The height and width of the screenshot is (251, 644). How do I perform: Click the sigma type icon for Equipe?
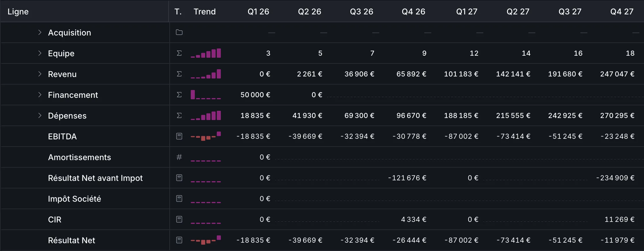point(179,53)
